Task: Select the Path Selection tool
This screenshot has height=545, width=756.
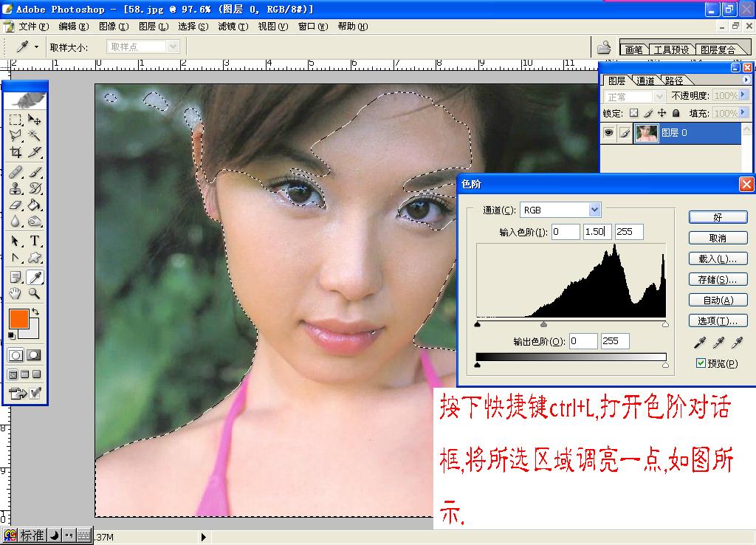Action: pyautogui.click(x=16, y=241)
